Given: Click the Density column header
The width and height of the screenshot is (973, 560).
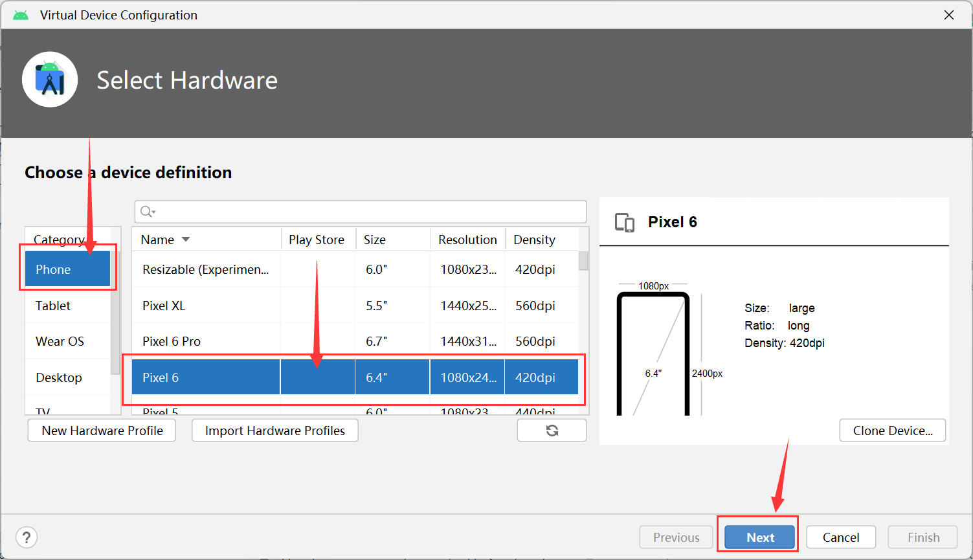Looking at the screenshot, I should [x=542, y=240].
